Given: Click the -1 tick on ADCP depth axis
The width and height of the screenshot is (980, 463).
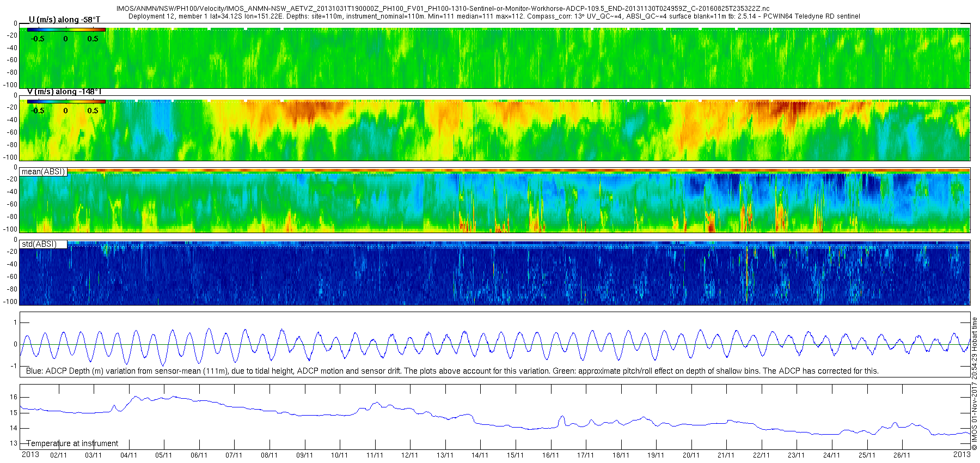Looking at the screenshot, I should point(14,366).
